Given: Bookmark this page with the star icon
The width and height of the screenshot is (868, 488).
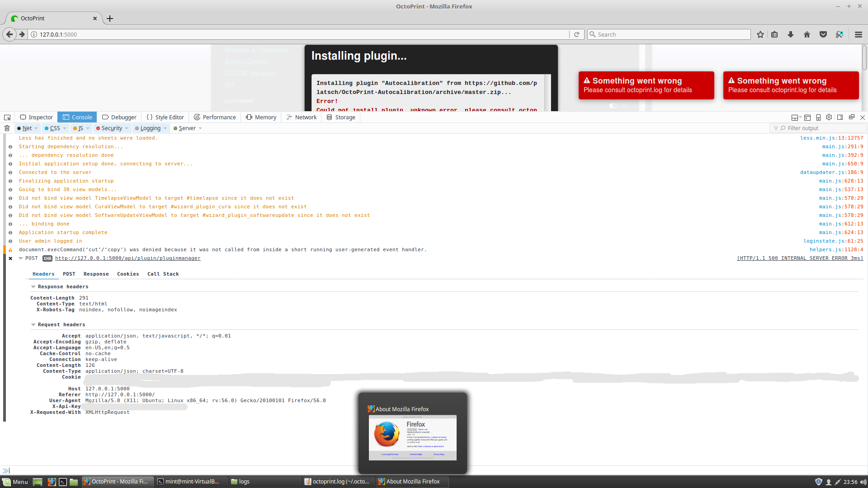Looking at the screenshot, I should [x=760, y=34].
